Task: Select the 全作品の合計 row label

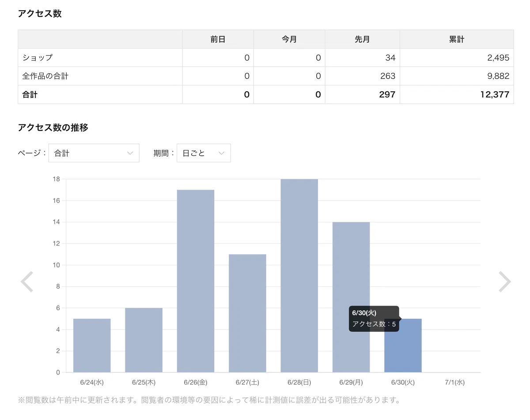Action: coord(45,76)
